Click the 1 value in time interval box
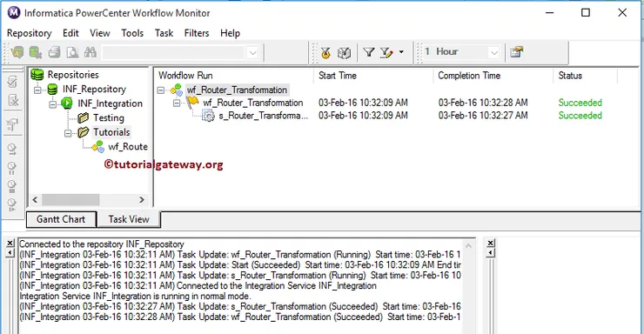 coord(427,51)
